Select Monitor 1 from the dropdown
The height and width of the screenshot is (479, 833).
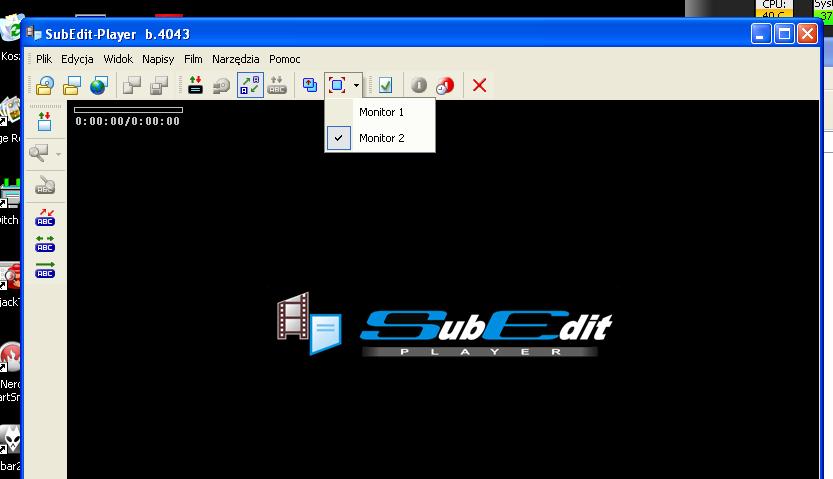380,112
